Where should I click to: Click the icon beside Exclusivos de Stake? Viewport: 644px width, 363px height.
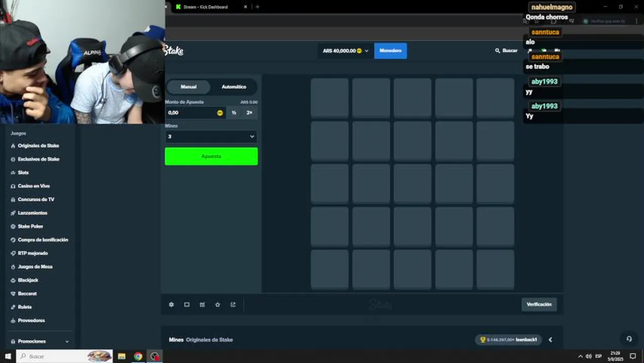(x=13, y=159)
